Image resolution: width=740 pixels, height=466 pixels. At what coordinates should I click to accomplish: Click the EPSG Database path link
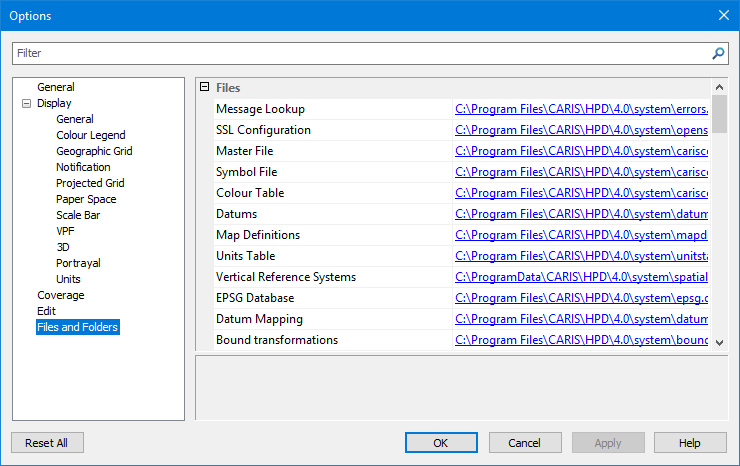click(x=581, y=298)
